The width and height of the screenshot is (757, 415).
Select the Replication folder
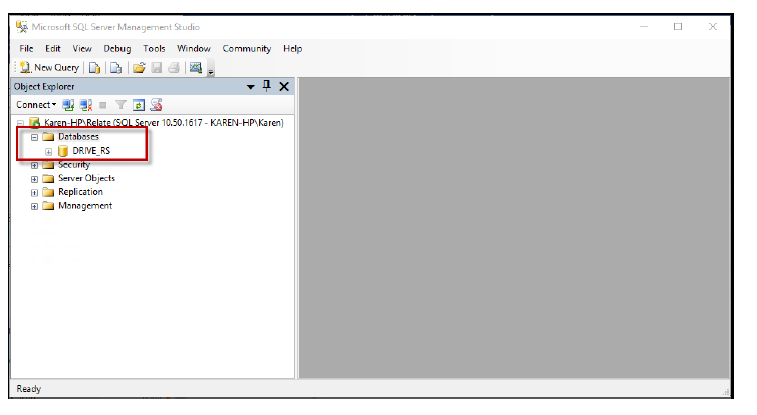tap(80, 192)
